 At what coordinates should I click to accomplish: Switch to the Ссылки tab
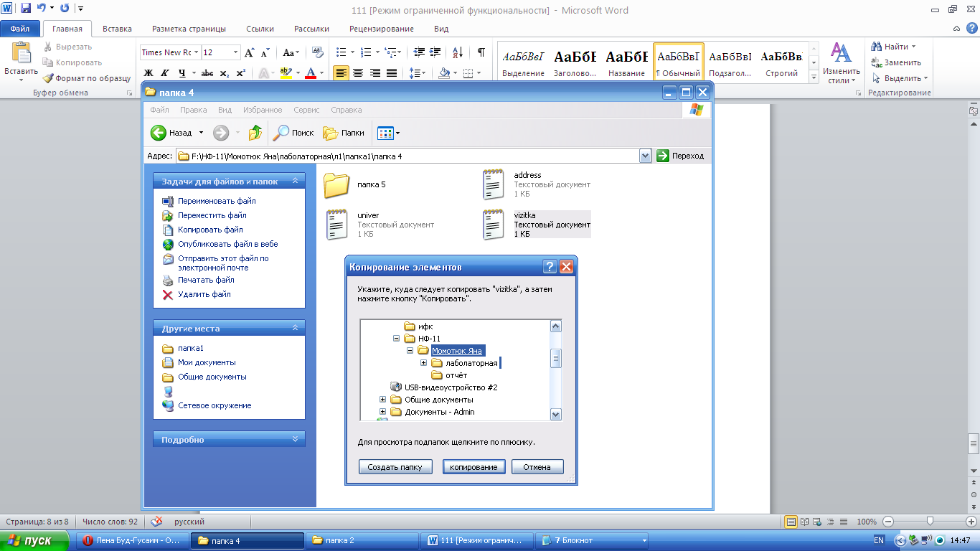(x=260, y=29)
